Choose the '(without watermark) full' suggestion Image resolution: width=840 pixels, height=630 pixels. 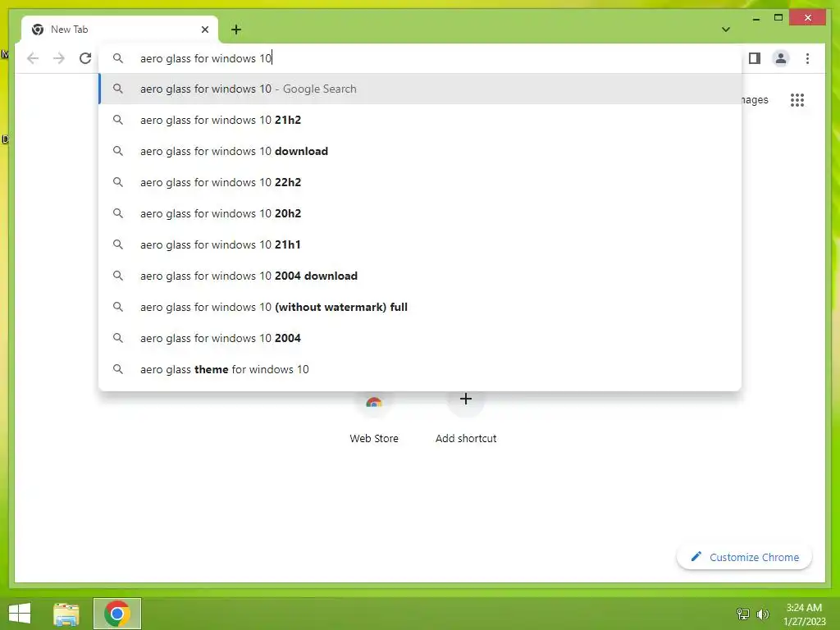click(420, 307)
